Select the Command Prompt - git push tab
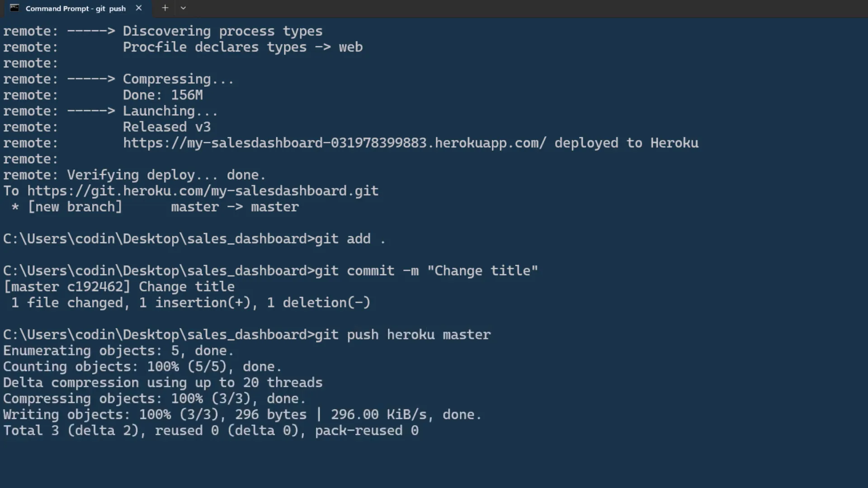 (75, 9)
